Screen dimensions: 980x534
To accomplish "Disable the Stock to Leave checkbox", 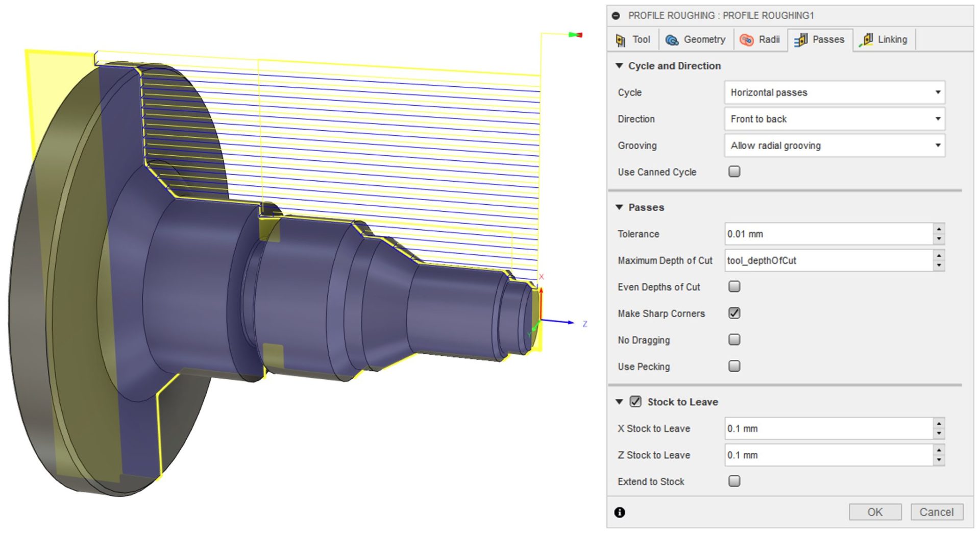I will point(635,402).
